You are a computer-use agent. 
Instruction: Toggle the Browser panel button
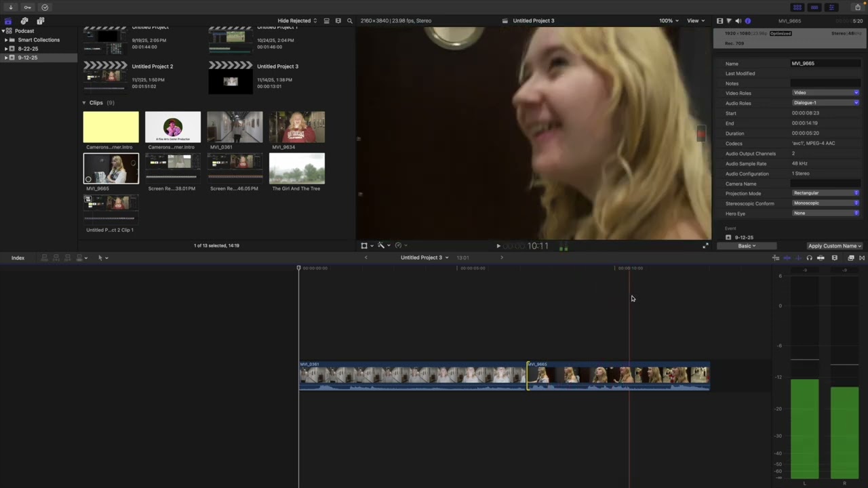pyautogui.click(x=797, y=7)
